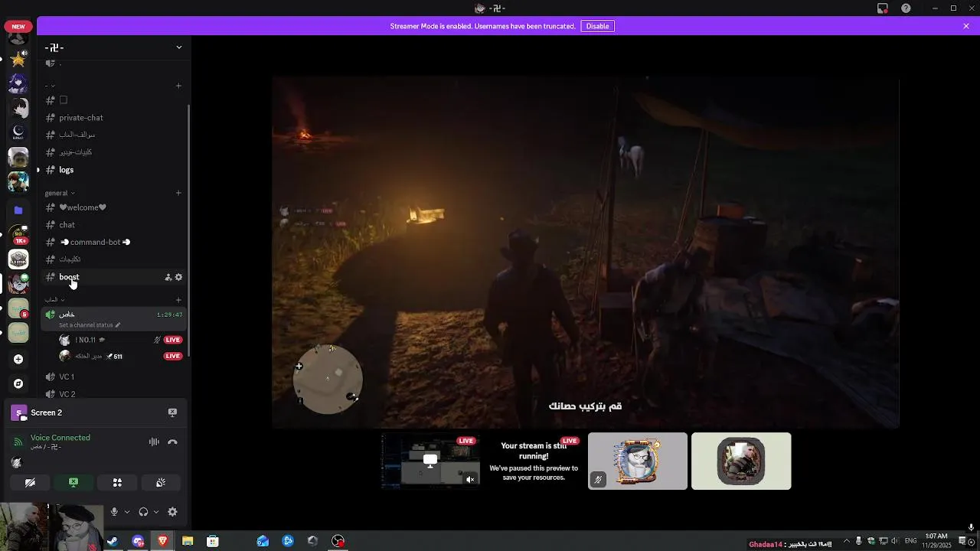Open Voice Connected connection details
Screen dimensions: 980x551
coord(60,438)
